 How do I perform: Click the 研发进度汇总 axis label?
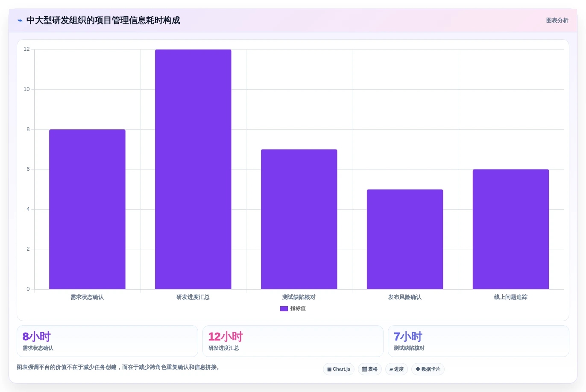pos(193,297)
